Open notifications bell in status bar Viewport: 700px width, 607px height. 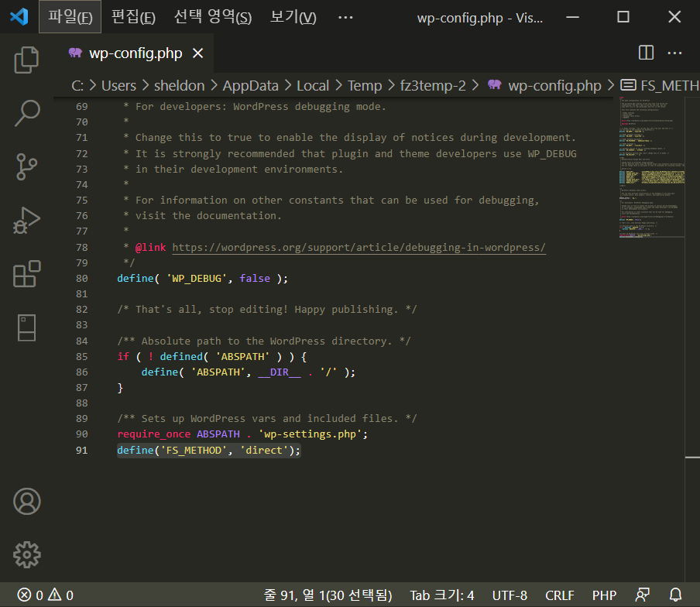676,595
